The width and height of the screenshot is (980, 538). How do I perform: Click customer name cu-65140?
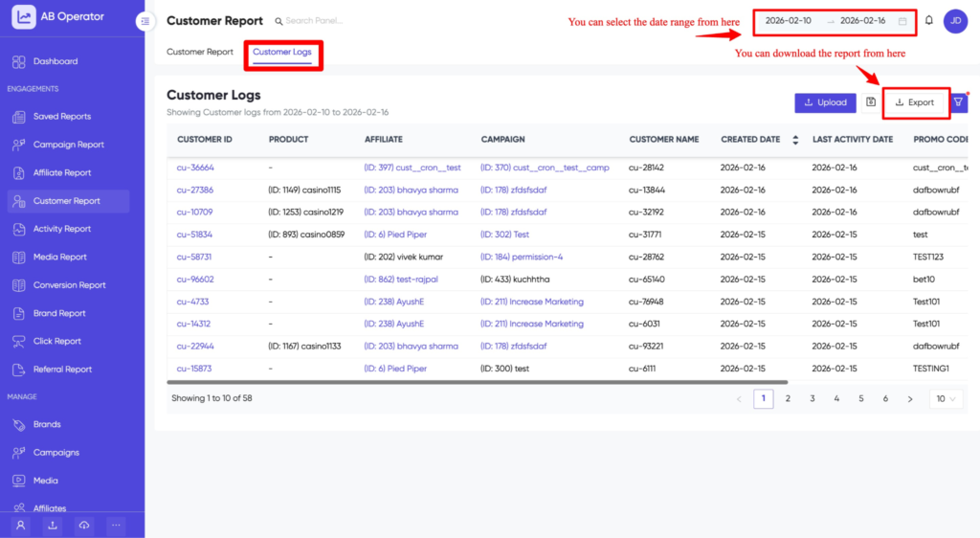point(647,280)
